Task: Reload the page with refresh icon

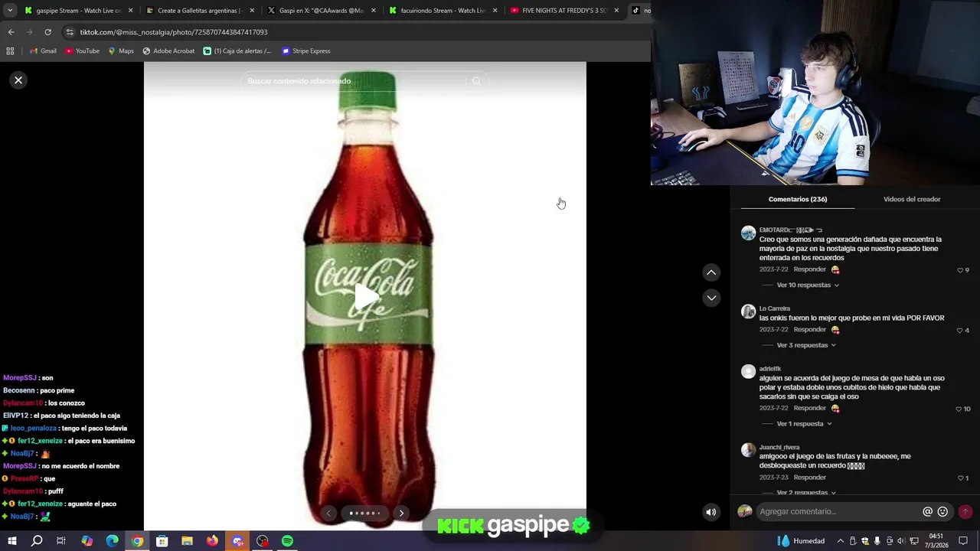Action: (x=47, y=32)
